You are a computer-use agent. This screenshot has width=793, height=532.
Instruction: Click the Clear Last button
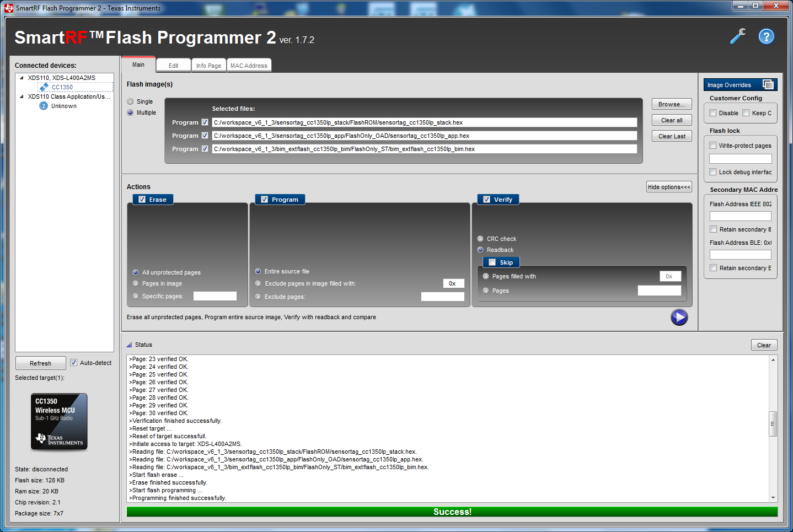tap(672, 136)
